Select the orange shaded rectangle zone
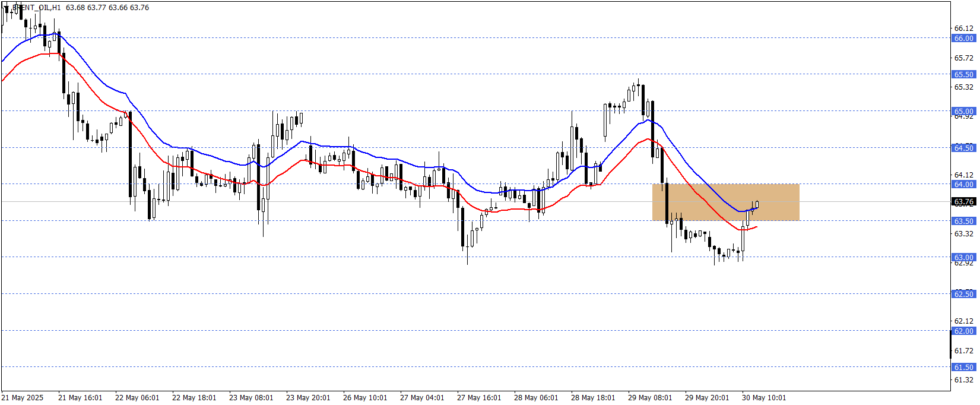Image resolution: width=980 pixels, height=405 pixels. [x=725, y=202]
